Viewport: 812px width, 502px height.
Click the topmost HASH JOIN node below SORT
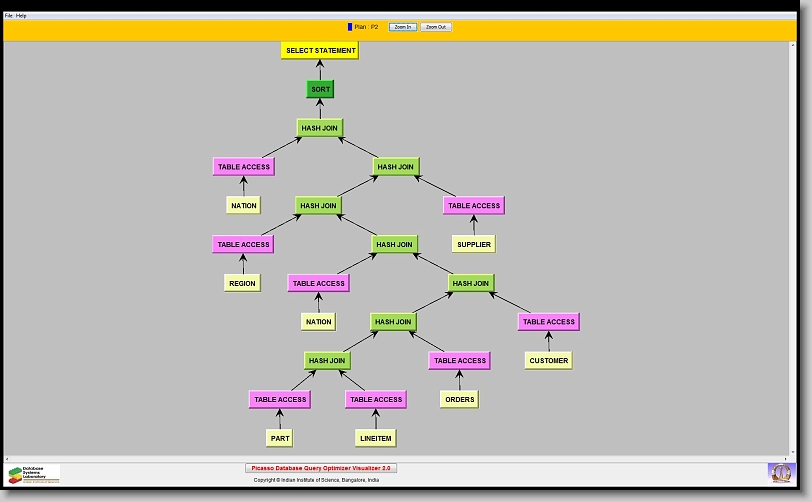click(x=320, y=128)
